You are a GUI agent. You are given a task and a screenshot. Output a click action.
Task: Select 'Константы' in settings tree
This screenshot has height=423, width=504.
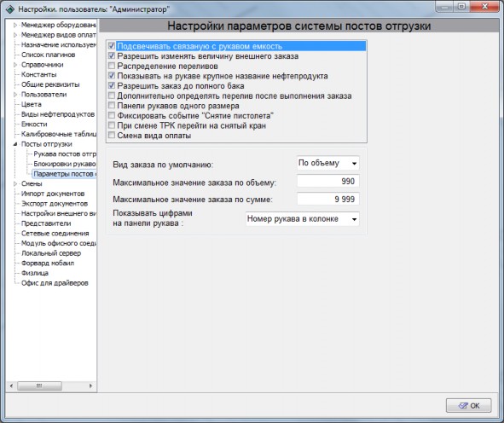coord(39,74)
